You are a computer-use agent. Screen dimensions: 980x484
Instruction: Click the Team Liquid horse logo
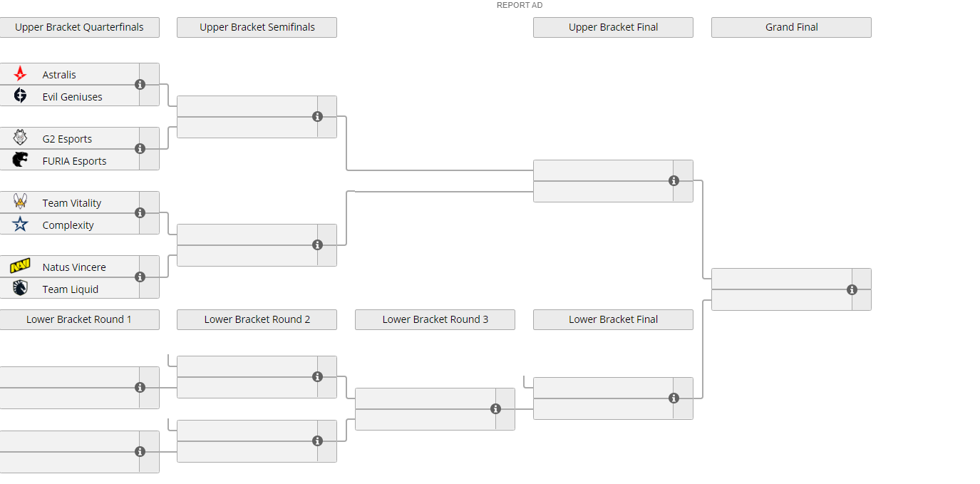point(21,288)
